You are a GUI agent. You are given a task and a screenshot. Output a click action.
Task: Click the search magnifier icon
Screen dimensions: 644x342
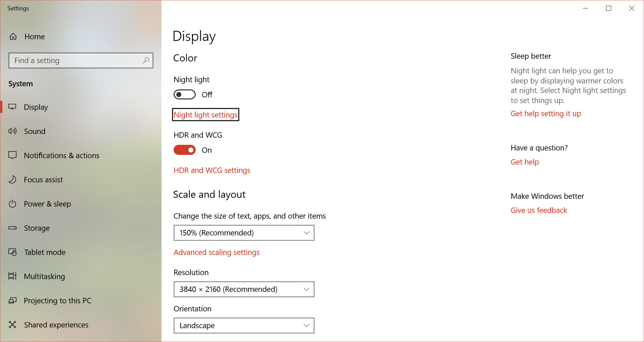pos(146,60)
